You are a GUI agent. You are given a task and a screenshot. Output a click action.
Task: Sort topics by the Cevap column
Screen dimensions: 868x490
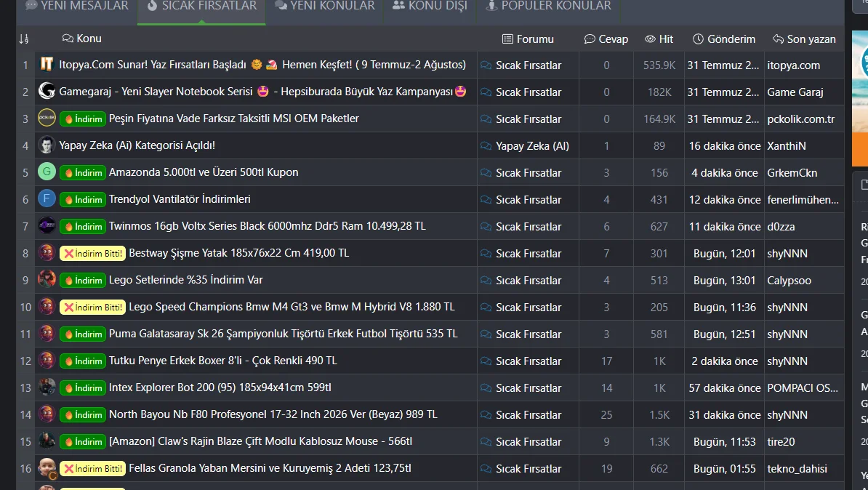pos(606,39)
